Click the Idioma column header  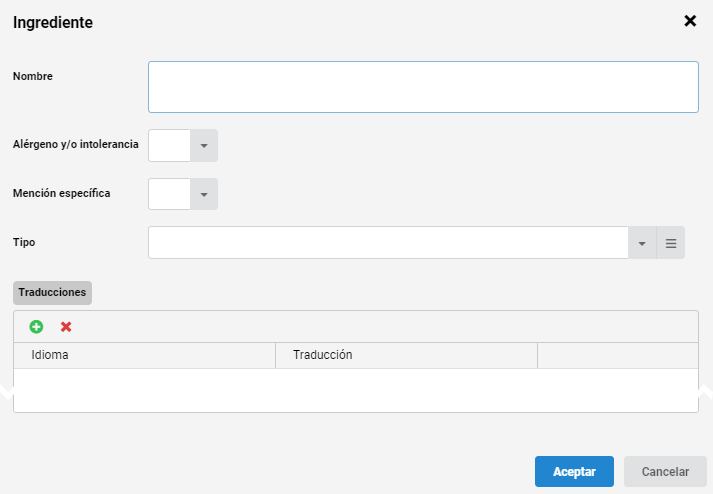pyautogui.click(x=145, y=355)
